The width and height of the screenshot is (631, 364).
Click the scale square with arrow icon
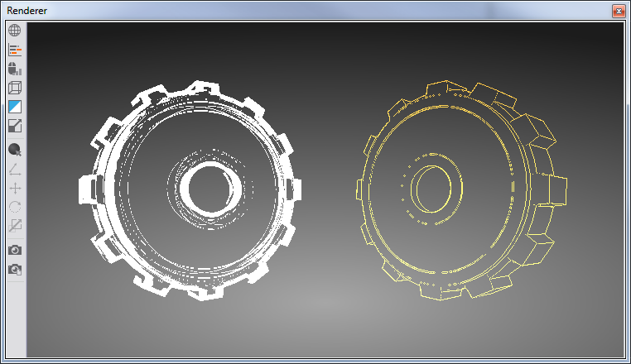[15, 126]
